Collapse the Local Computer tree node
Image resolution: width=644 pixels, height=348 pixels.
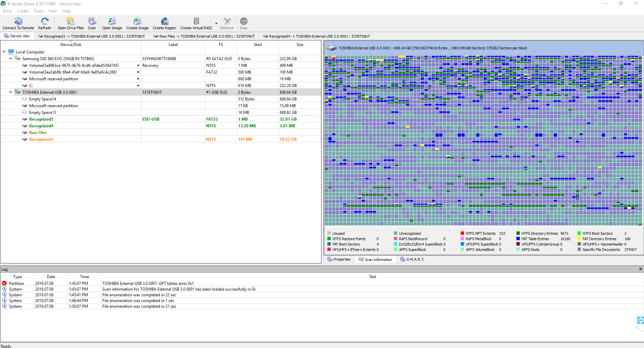4,52
